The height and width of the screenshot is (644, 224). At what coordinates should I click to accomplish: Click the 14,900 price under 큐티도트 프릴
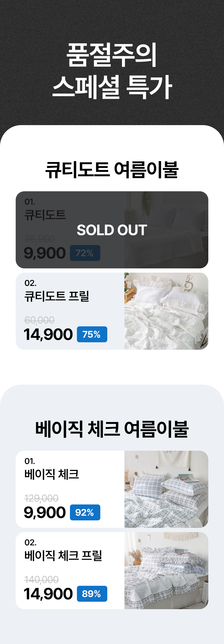[48, 335]
